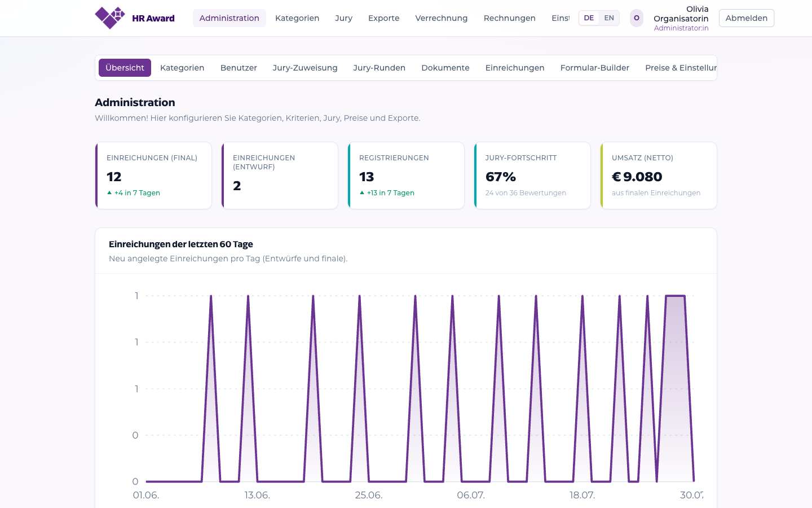The width and height of the screenshot is (812, 508).
Task: Open the Einreichungen tab
Action: pos(515,68)
